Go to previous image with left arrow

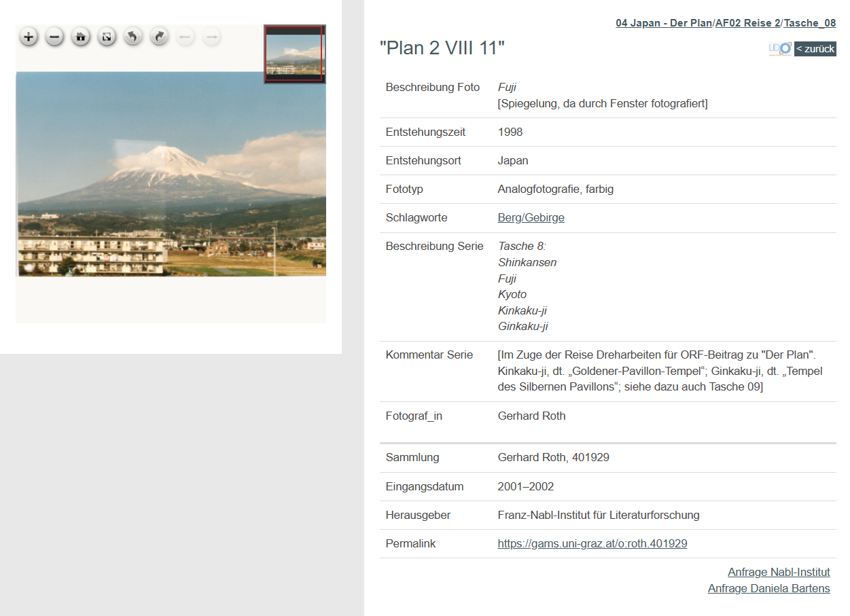point(185,37)
